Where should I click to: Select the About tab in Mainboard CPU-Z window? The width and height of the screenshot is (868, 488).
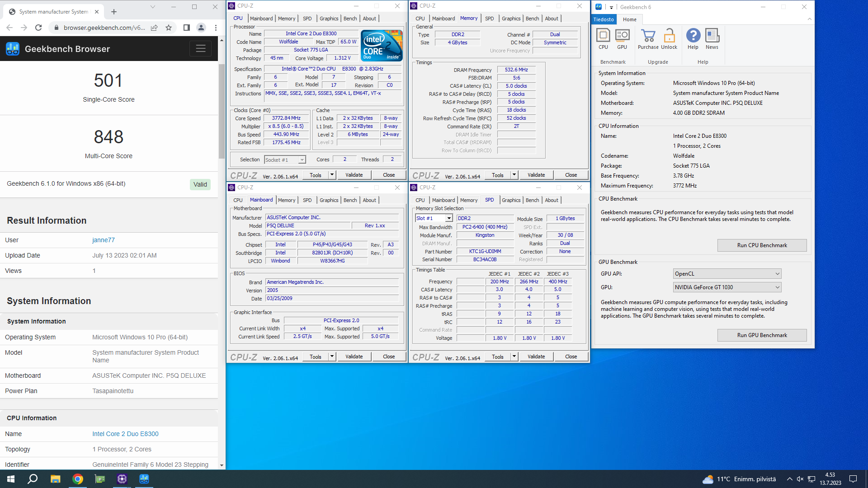click(369, 200)
